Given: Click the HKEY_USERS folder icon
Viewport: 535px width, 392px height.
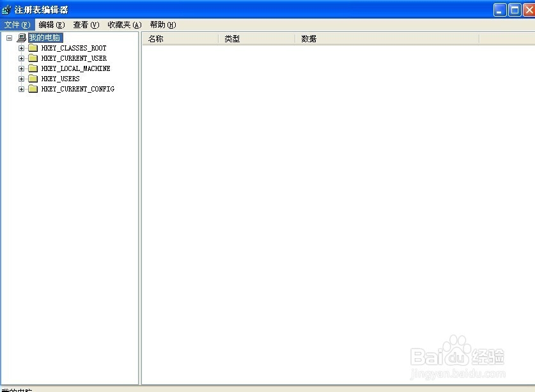Looking at the screenshot, I should (x=33, y=79).
